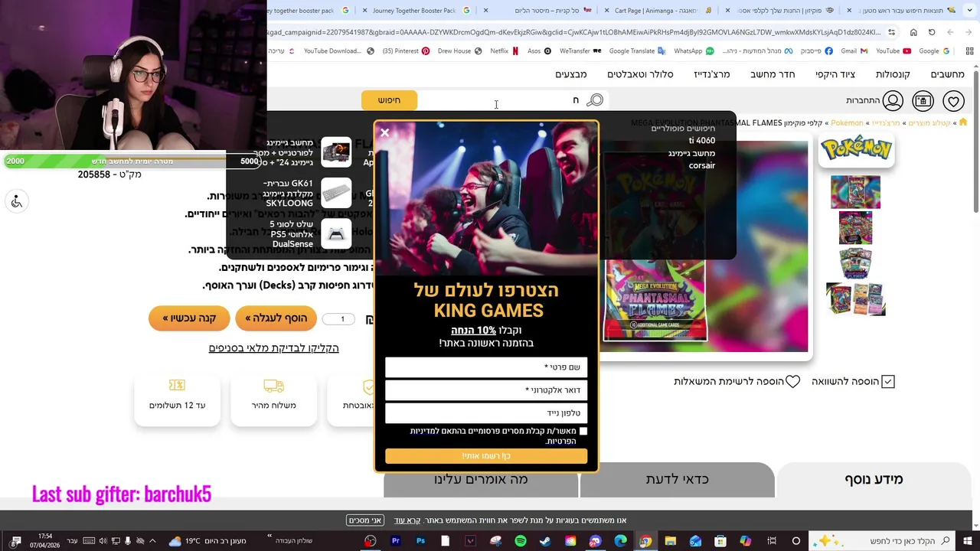Toggle the הוספה להשוואה compare checkbox
Viewport: 980px width, 551px height.
tap(888, 381)
